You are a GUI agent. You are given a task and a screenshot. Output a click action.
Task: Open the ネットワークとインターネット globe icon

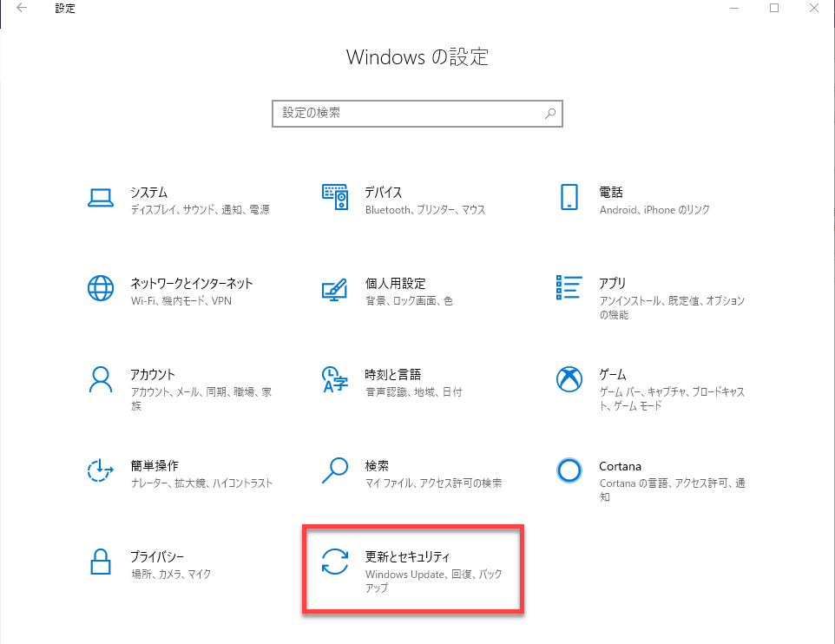[x=101, y=288]
